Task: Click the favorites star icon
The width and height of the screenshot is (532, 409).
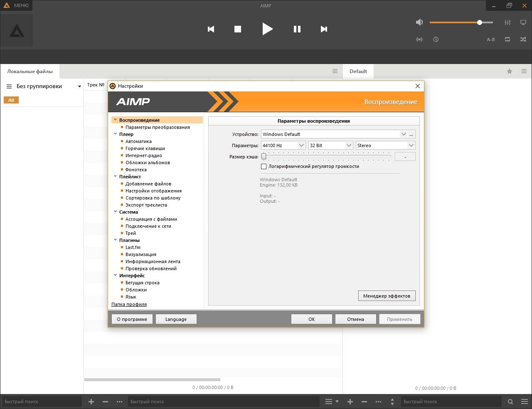Action: click(510, 71)
